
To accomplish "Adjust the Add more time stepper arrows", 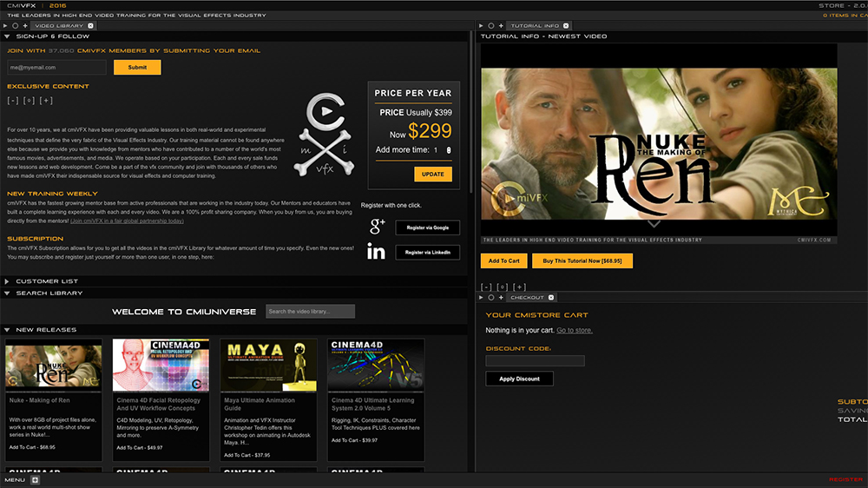I will pos(449,150).
